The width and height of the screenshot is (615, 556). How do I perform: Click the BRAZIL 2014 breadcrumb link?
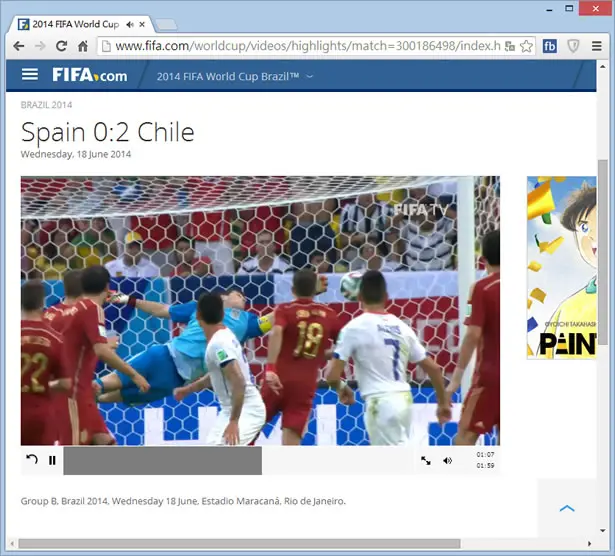pyautogui.click(x=46, y=105)
